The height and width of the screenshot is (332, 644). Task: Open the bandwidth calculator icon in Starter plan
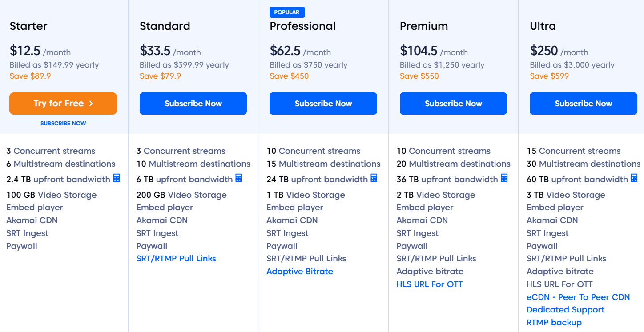[116, 179]
